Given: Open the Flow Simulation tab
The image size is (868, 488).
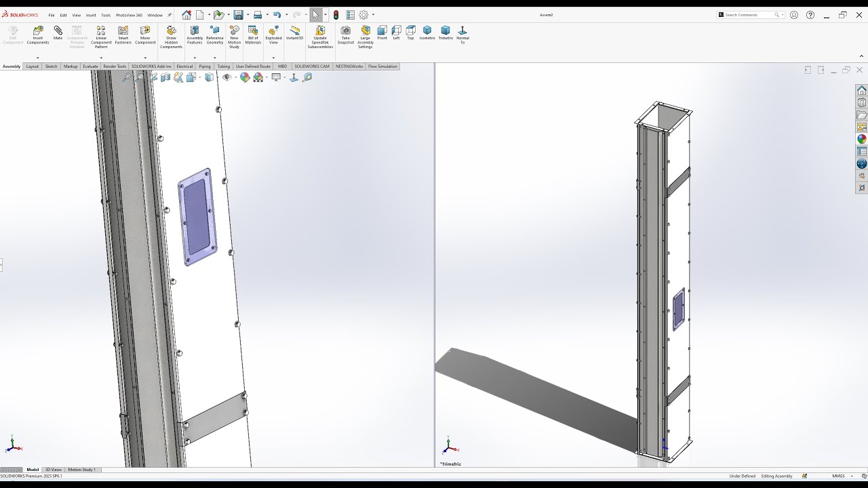Looking at the screenshot, I should [x=382, y=66].
